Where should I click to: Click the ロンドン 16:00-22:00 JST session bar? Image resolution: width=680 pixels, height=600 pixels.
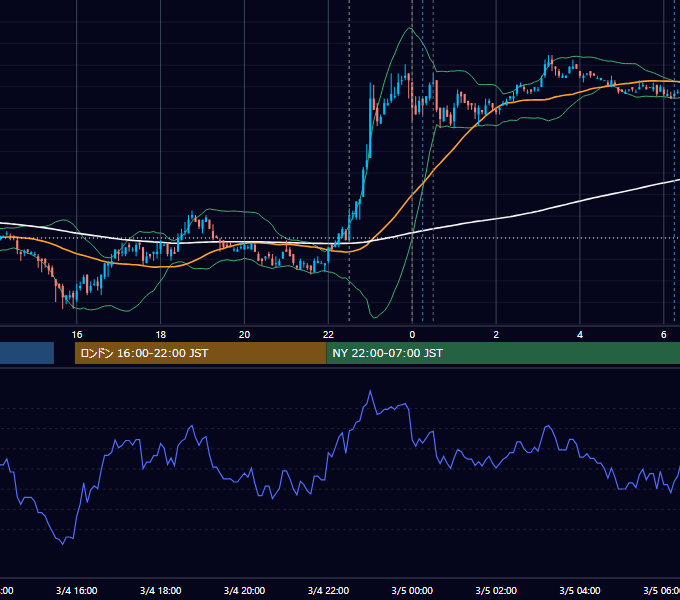click(200, 353)
